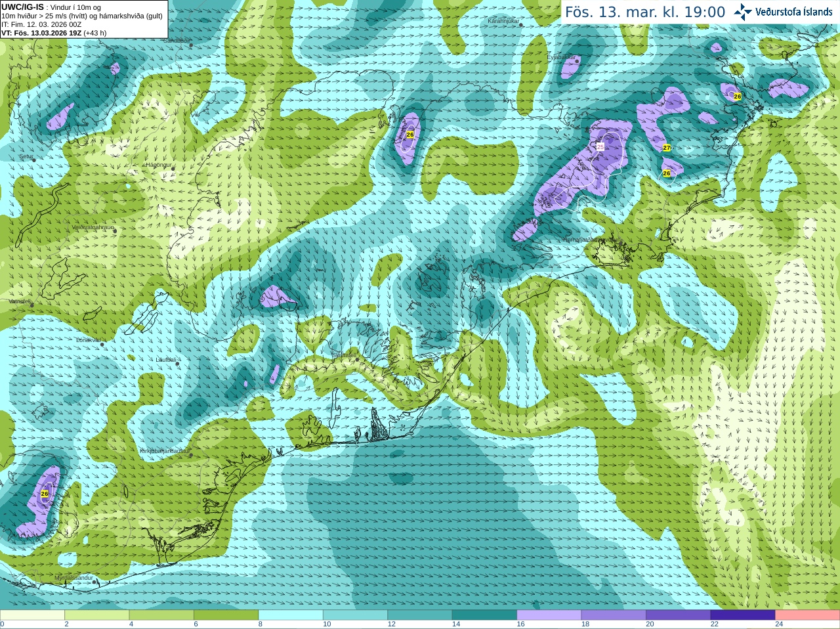
Task: Click the 22–24 m/s dark indigo legend swatch
Action: point(743,615)
